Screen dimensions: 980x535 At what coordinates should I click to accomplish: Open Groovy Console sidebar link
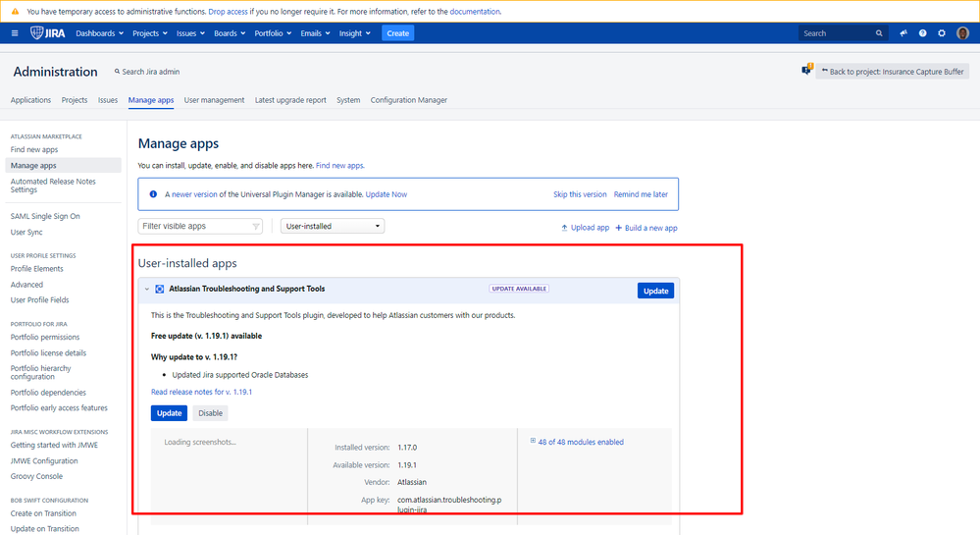pyautogui.click(x=36, y=476)
